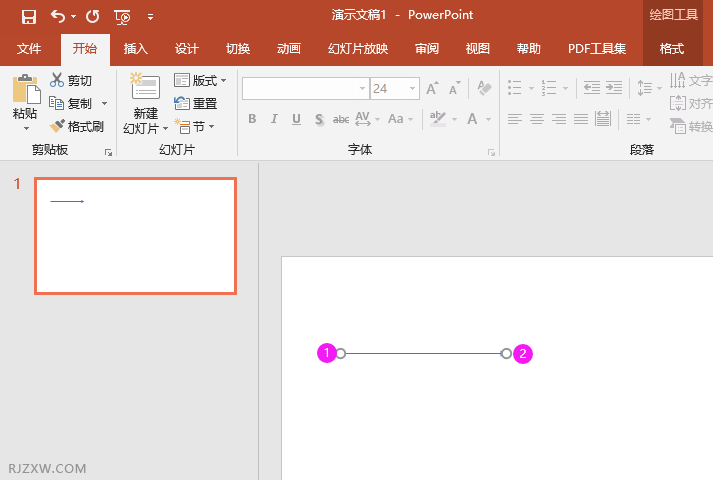Toggle underline formatting

click(x=296, y=119)
